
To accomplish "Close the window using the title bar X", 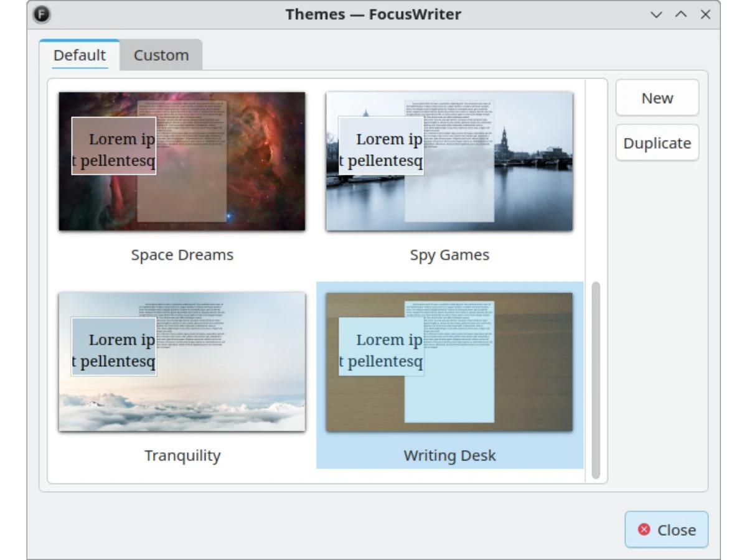I will 705,14.
